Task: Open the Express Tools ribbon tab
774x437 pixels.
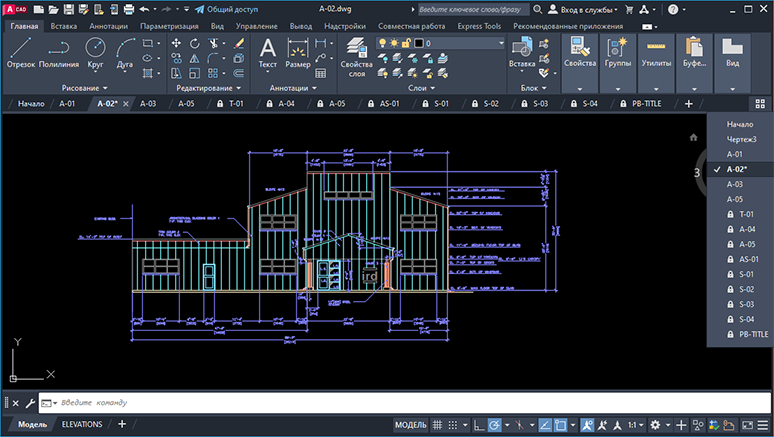Action: [x=479, y=26]
